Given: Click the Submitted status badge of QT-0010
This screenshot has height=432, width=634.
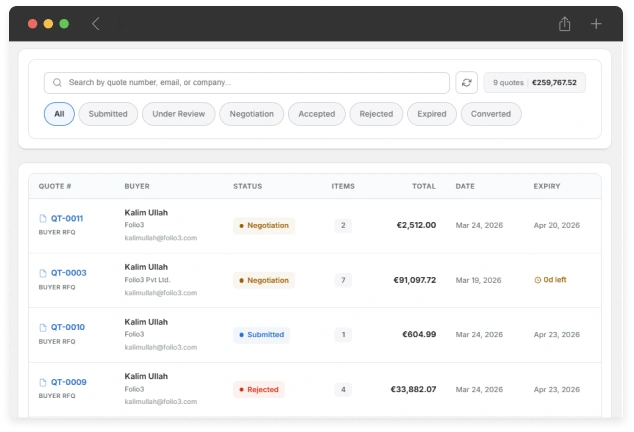Looking at the screenshot, I should tap(262, 335).
